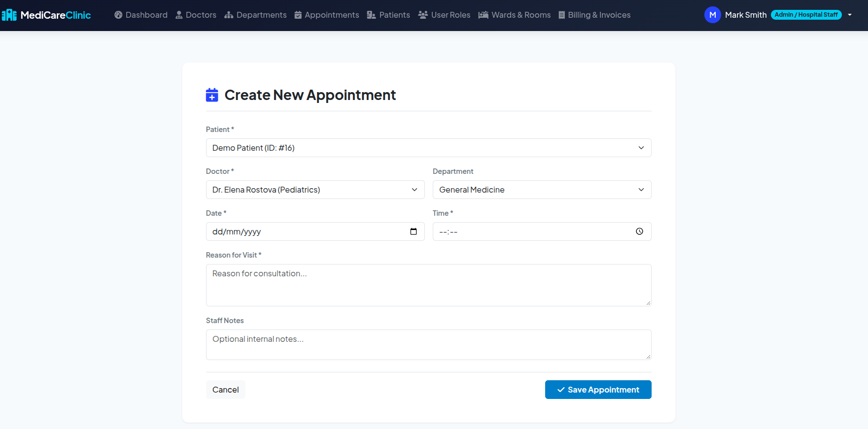Click the MediCareClinic hospital logo icon
Screen dimensions: 868x429
click(9, 15)
